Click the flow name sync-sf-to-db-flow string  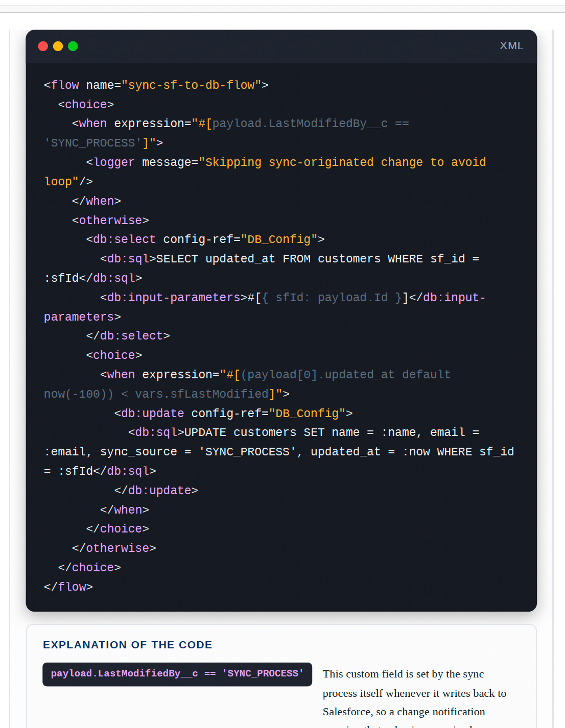point(192,85)
